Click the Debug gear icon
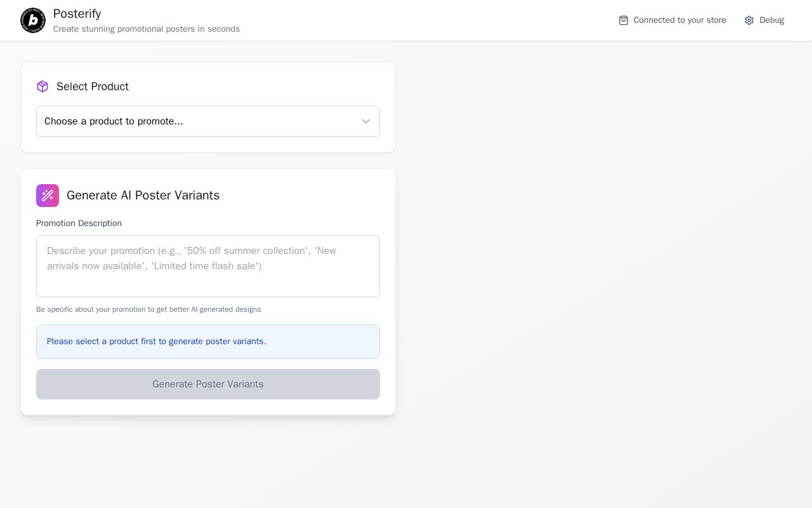The width and height of the screenshot is (812, 508). click(x=749, y=20)
